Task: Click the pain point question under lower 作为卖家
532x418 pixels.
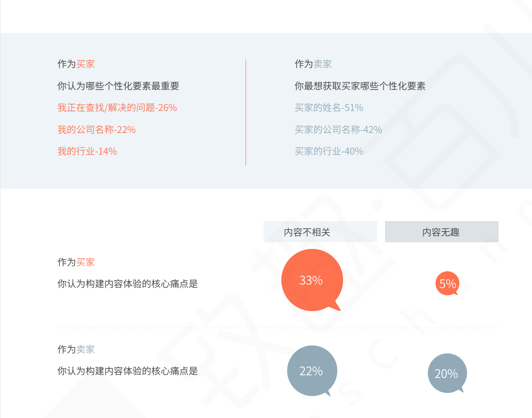Action: pos(128,371)
